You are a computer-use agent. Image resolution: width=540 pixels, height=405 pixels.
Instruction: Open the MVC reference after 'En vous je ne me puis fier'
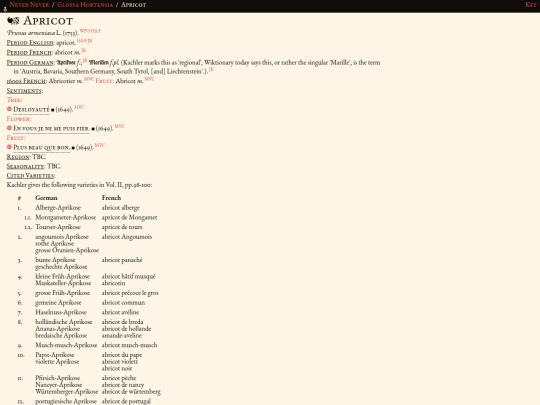click(120, 126)
